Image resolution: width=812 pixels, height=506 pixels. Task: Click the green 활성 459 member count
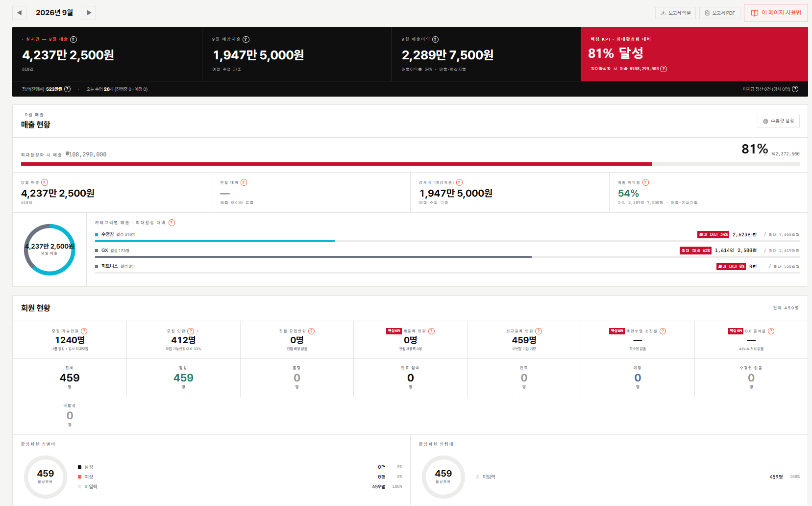[x=183, y=378]
